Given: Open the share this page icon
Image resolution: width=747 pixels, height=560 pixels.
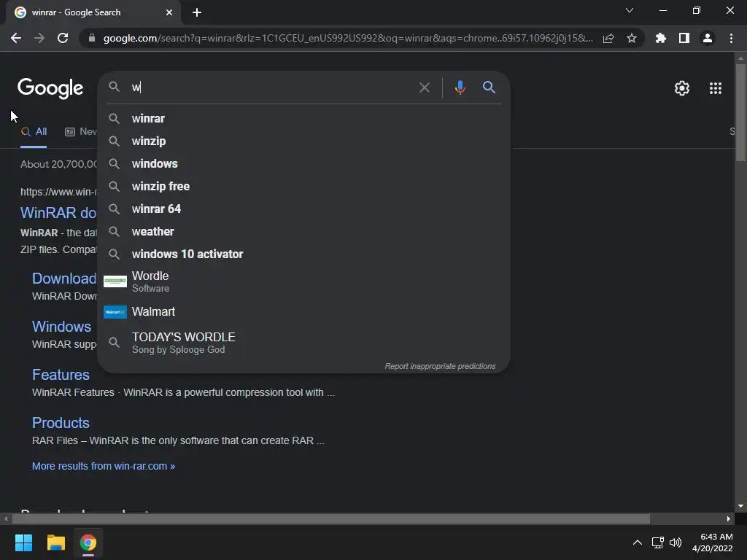Looking at the screenshot, I should click(x=608, y=39).
